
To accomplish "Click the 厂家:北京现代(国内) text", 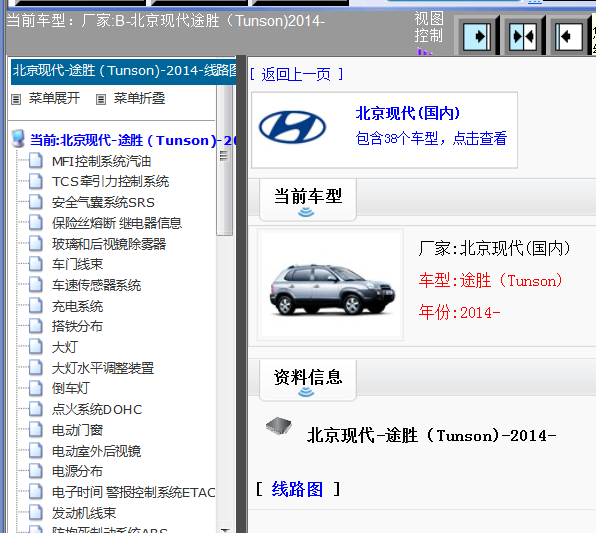I will pos(495,249).
